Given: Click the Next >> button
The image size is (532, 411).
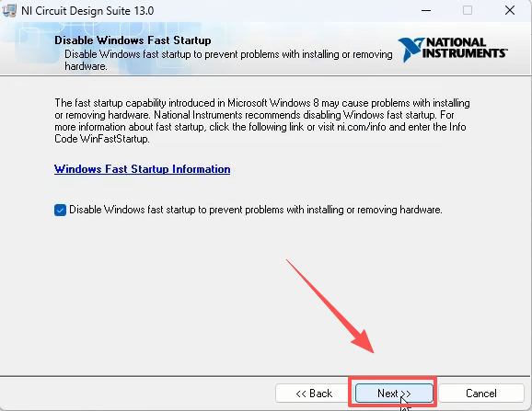Looking at the screenshot, I should pyautogui.click(x=394, y=393).
